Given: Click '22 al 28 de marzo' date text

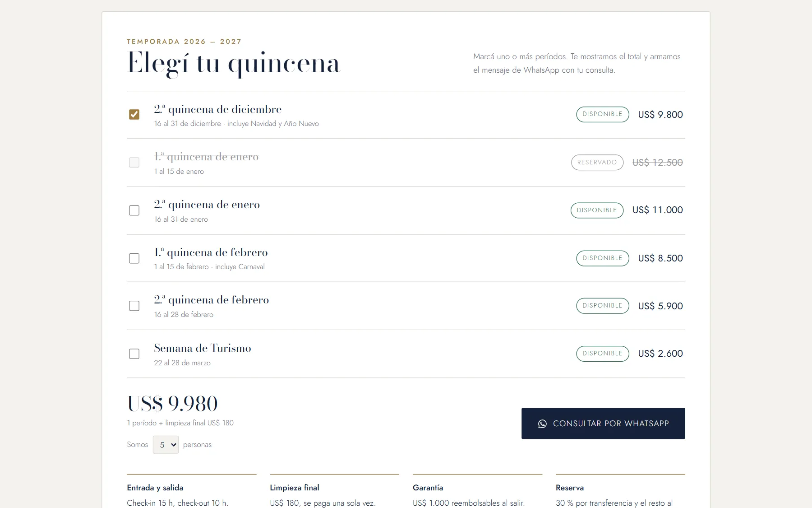Looking at the screenshot, I should point(182,363).
